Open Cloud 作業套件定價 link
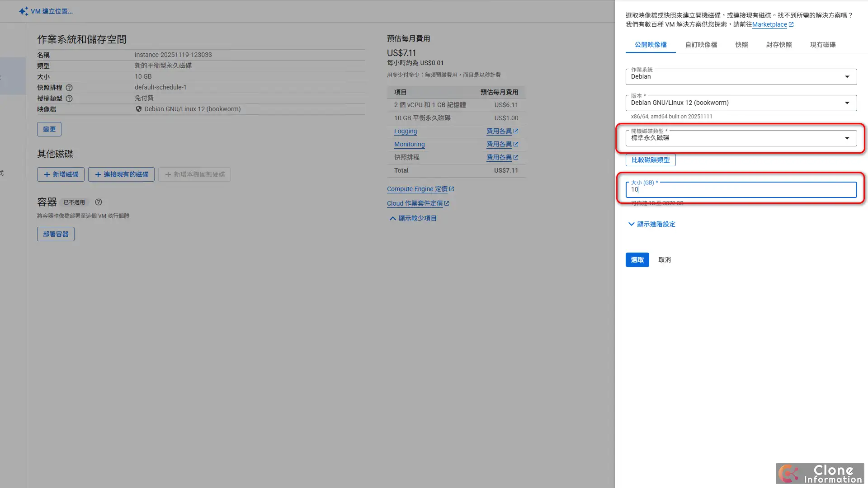Screen dimensions: 868x488 [415, 203]
